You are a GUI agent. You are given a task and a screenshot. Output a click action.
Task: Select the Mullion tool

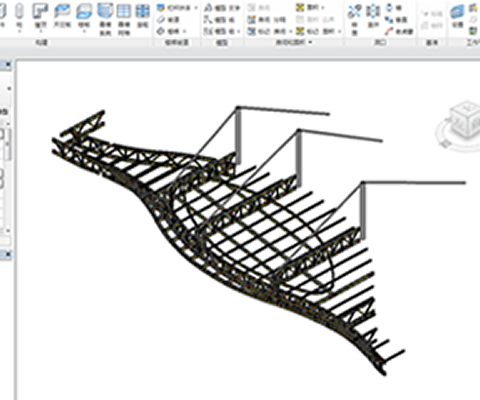tap(143, 15)
